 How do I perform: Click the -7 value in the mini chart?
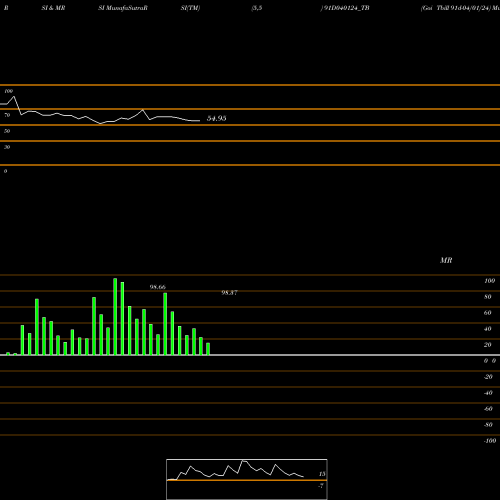321,486
